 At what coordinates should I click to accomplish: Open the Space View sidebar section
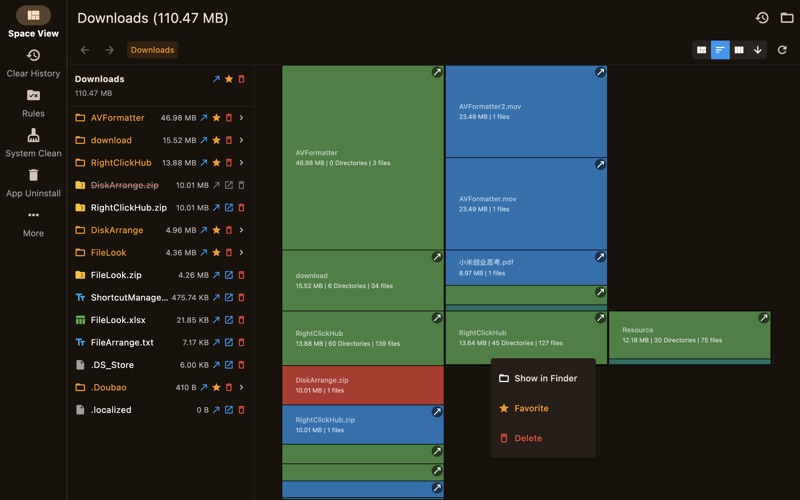point(33,22)
